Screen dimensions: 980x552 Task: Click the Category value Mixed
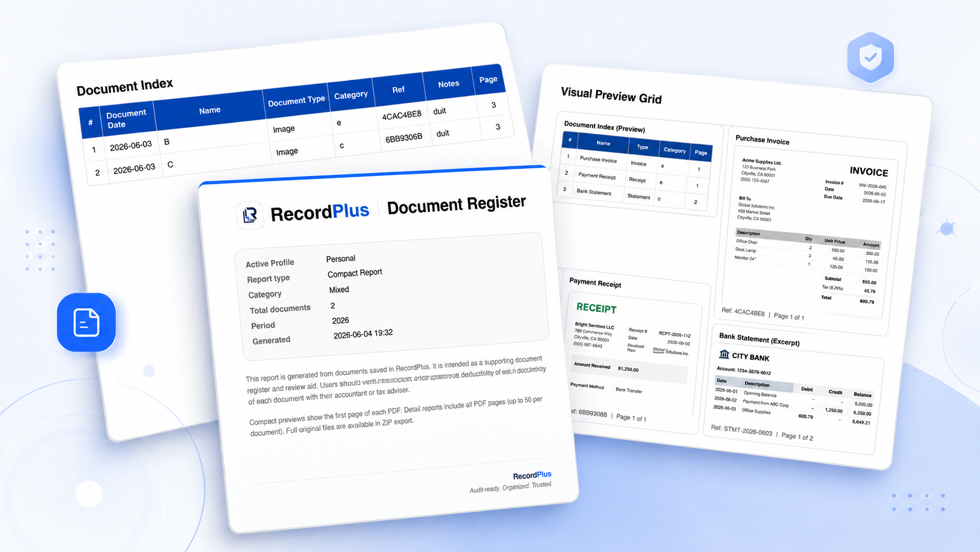pos(339,290)
